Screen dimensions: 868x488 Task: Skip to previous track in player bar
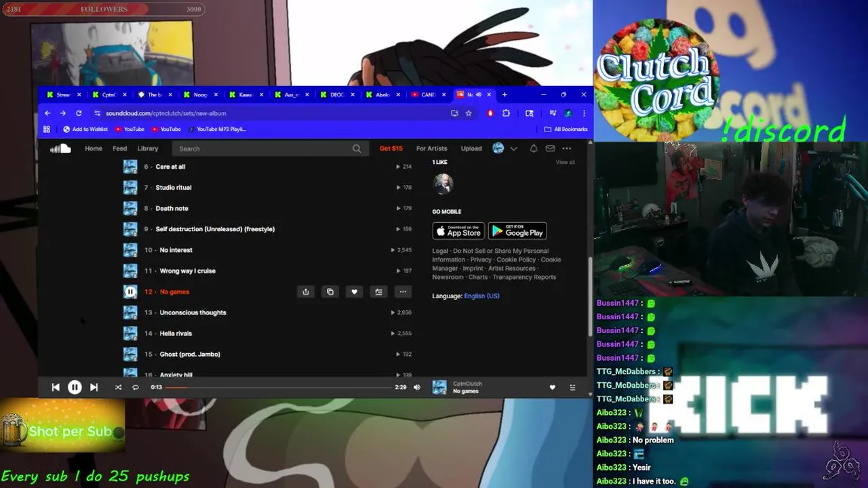(56, 387)
